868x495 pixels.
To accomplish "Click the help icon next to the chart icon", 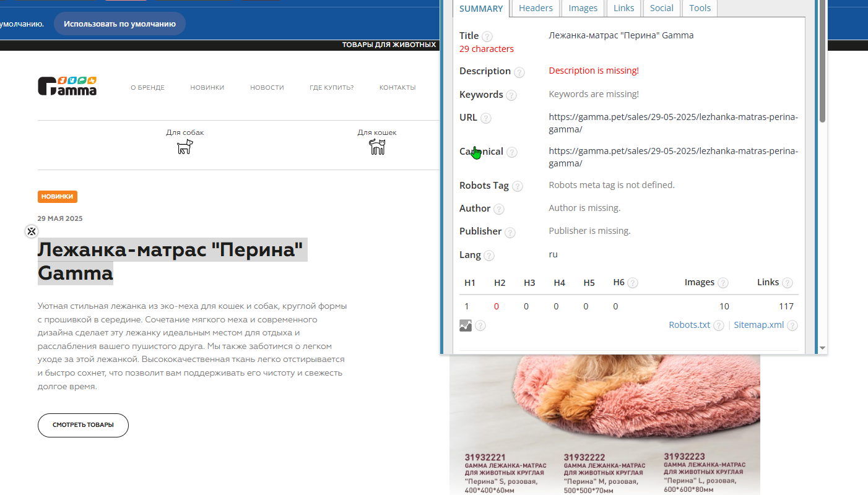I will (480, 325).
